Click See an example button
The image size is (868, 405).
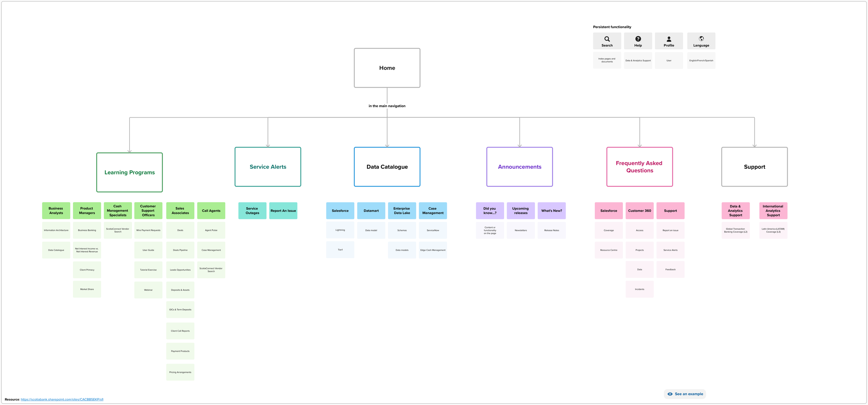(688, 394)
